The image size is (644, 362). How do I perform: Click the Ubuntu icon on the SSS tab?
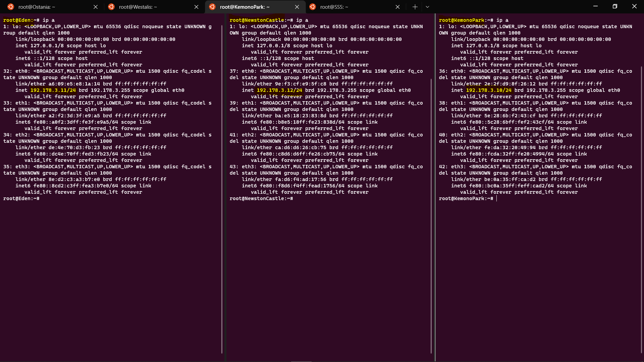click(312, 7)
